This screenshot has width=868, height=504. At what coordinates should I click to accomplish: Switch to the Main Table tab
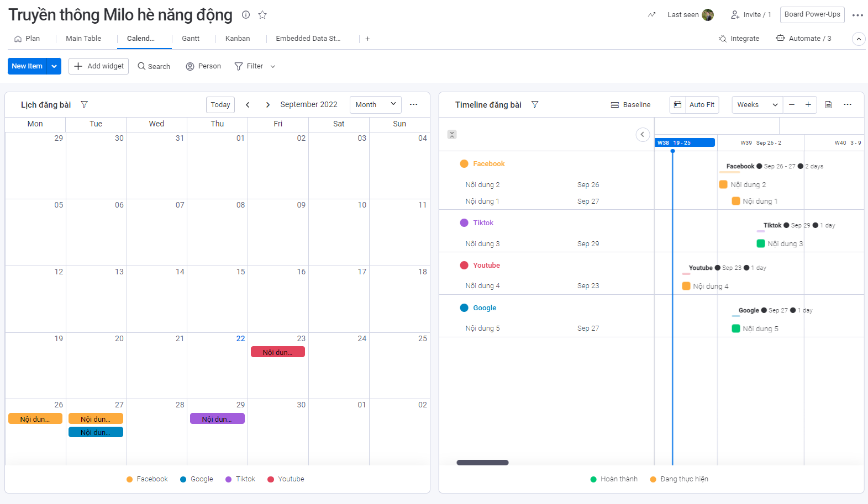click(83, 39)
